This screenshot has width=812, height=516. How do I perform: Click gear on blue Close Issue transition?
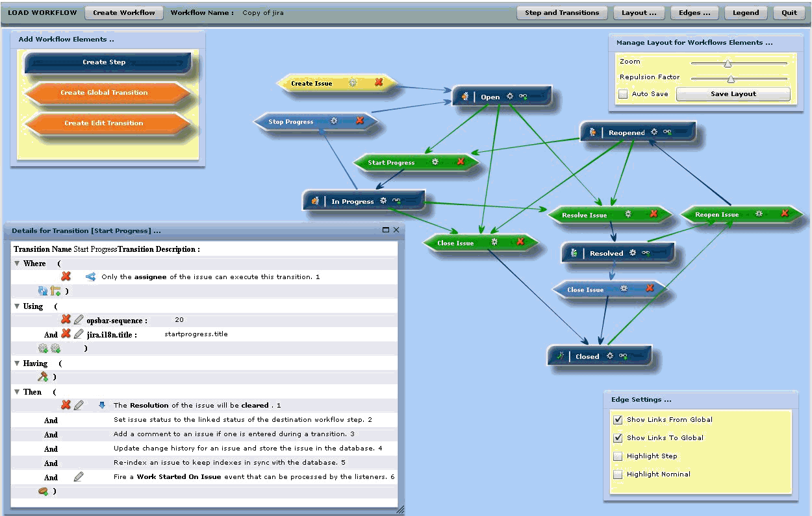pyautogui.click(x=624, y=289)
